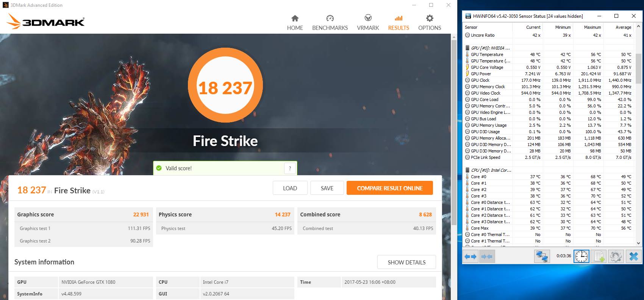644x300 pixels.
Task: Select the GPU [#0]: NVIDIA sensor group row
Action: tap(549, 48)
